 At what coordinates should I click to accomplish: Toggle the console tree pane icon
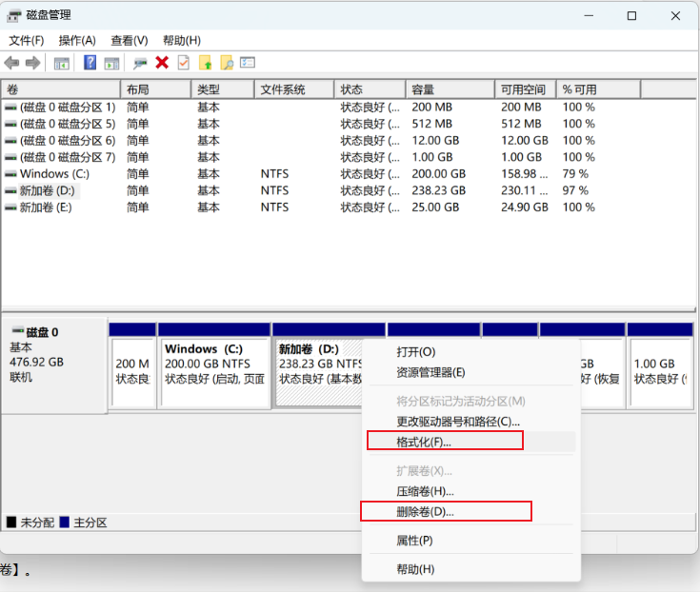(62, 63)
